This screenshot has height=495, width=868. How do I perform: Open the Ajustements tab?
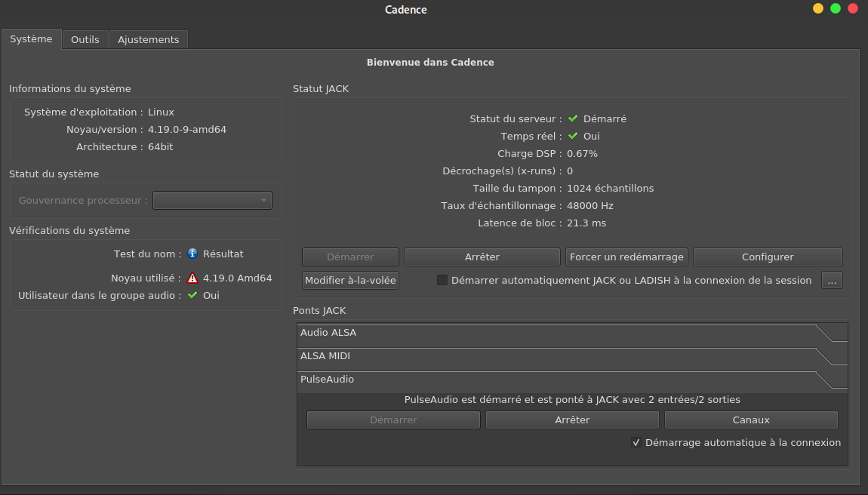[149, 39]
